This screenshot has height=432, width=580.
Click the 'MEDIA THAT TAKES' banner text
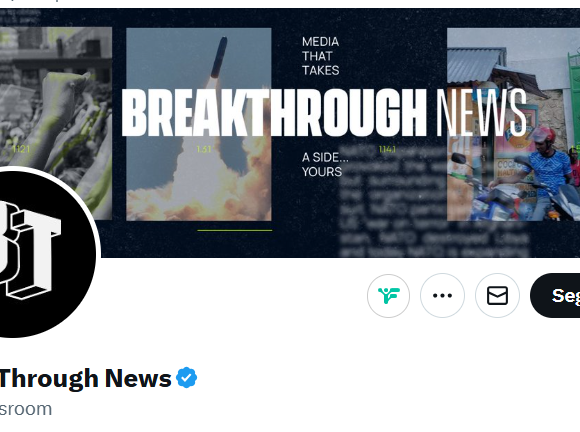[x=320, y=56]
